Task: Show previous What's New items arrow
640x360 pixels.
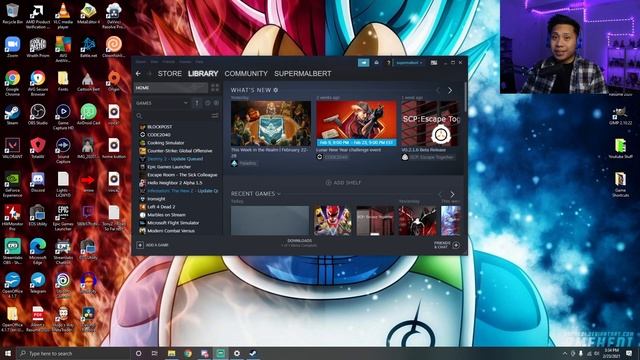Action: (438, 90)
